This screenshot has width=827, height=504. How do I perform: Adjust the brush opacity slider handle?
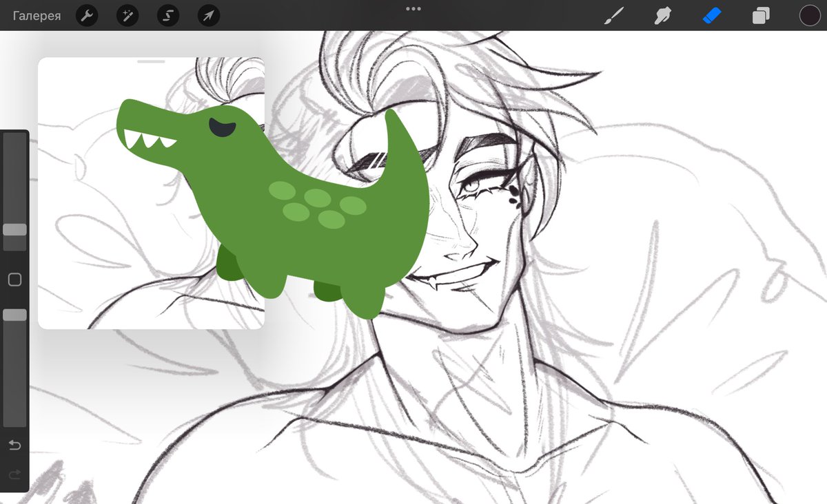14,315
